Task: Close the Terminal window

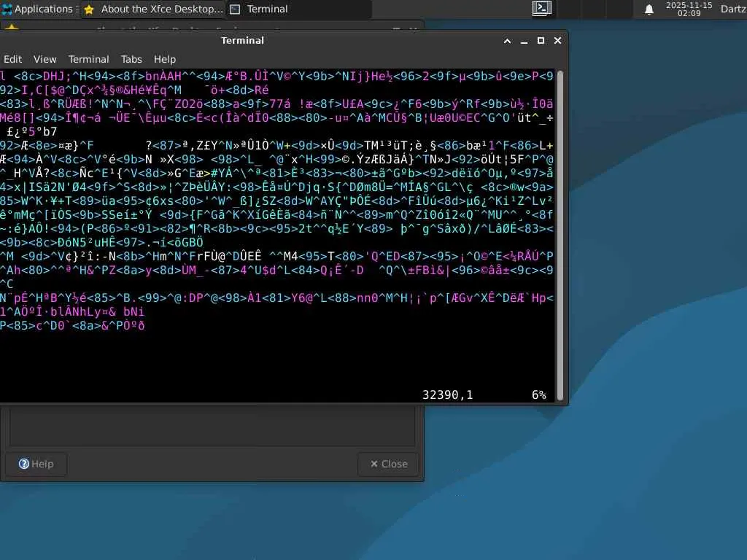Action: [558, 41]
